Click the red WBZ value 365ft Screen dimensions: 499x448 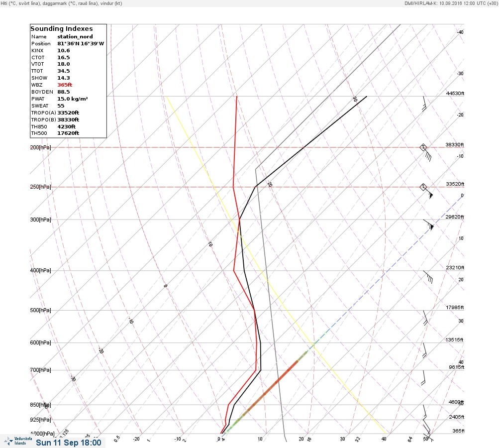65,85
